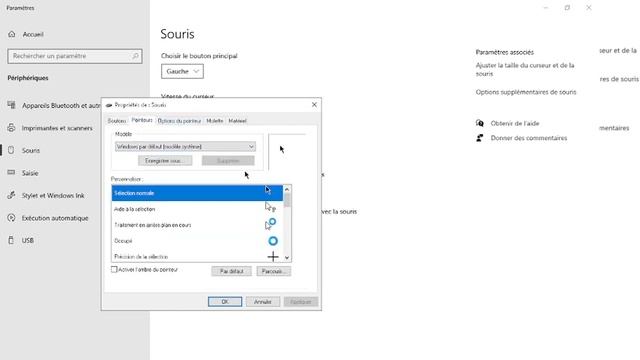The width and height of the screenshot is (640, 360).
Task: Go to Accueil in the sidebar
Action: [33, 34]
